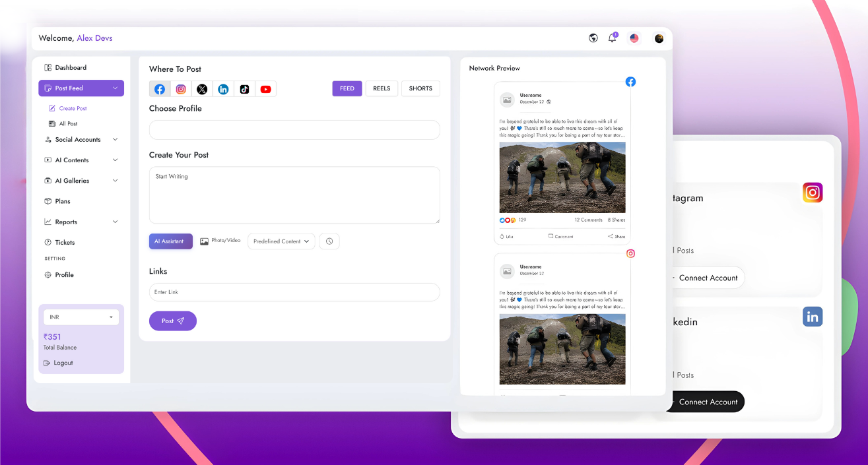Screen dimensions: 868x465
Task: Open the INR currency dropdown
Action: tap(81, 317)
